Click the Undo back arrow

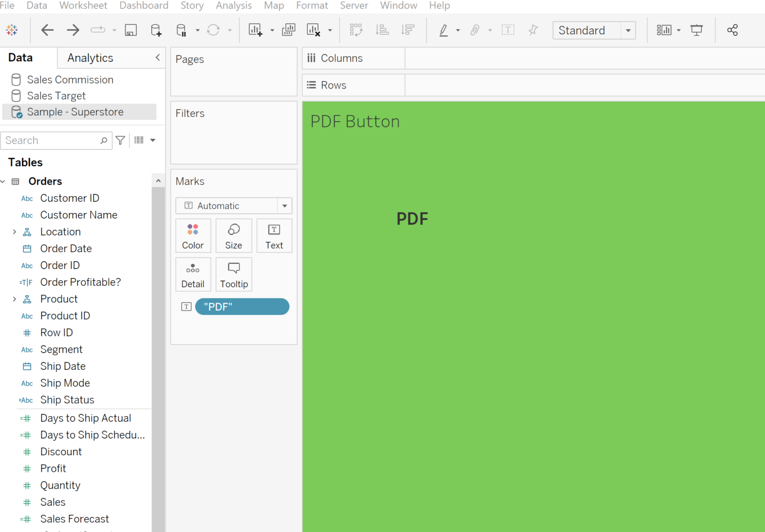[x=47, y=30]
